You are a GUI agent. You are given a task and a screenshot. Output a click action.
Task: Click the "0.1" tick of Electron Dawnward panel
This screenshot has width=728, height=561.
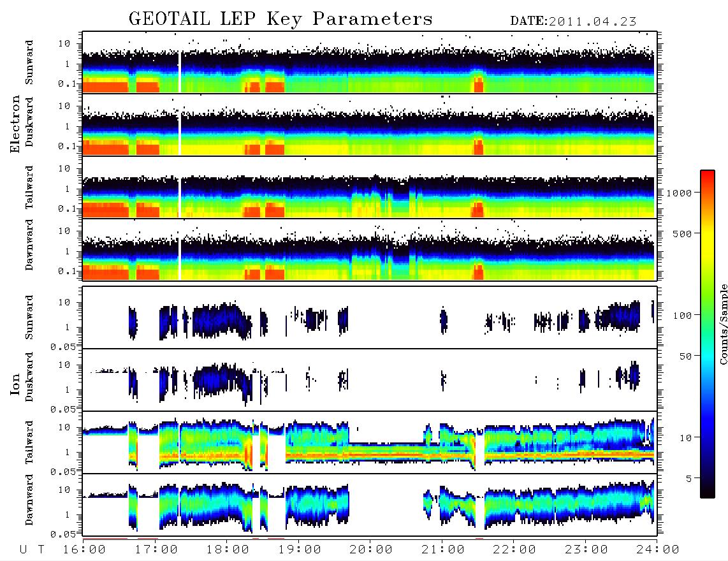pyautogui.click(x=66, y=271)
